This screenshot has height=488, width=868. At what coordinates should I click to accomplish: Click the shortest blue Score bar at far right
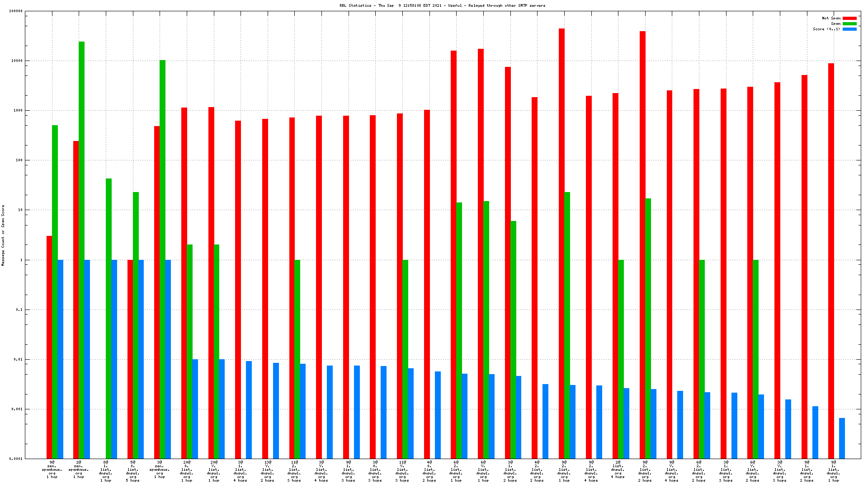[x=842, y=438]
